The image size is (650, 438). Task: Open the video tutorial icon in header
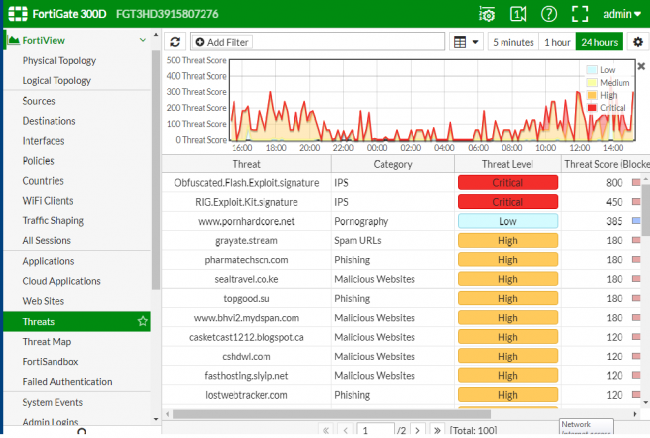(x=518, y=14)
